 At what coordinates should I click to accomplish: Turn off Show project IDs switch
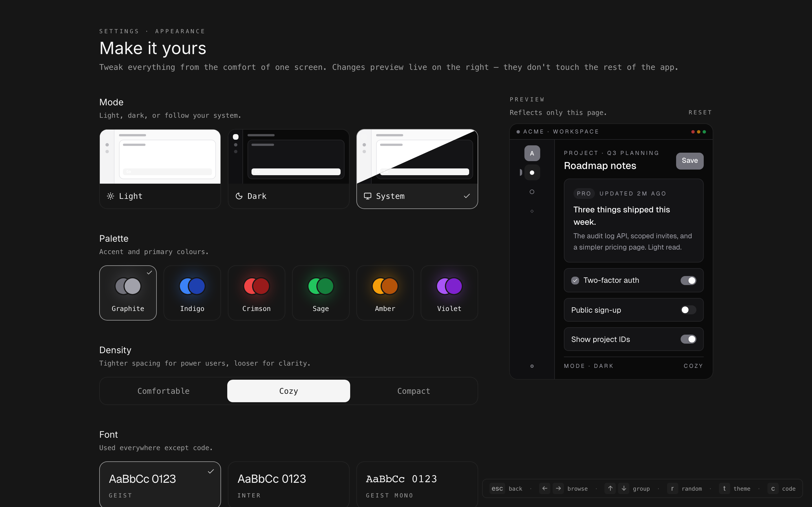pyautogui.click(x=688, y=339)
